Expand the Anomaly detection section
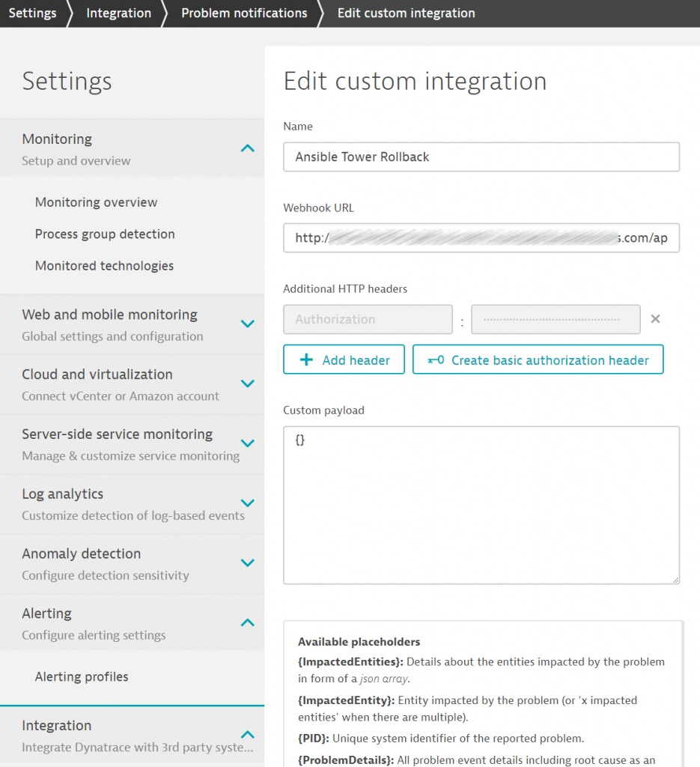The width and height of the screenshot is (700, 767). (247, 563)
